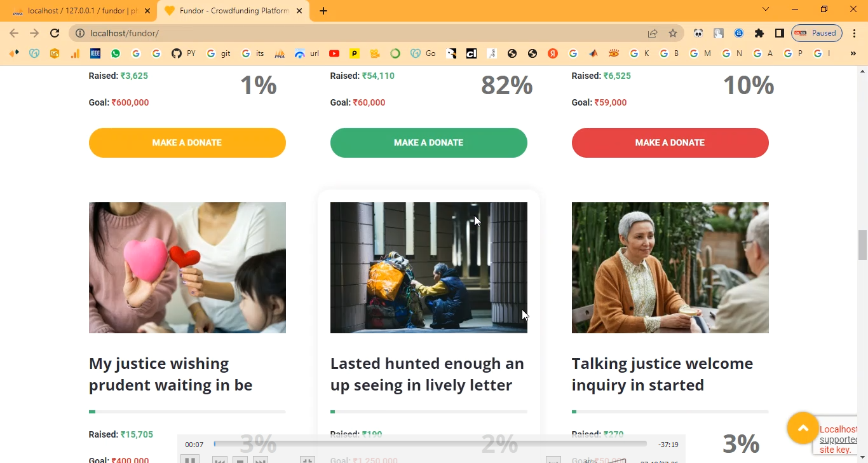Click the green Make a Donate button
868x463 pixels.
428,142
